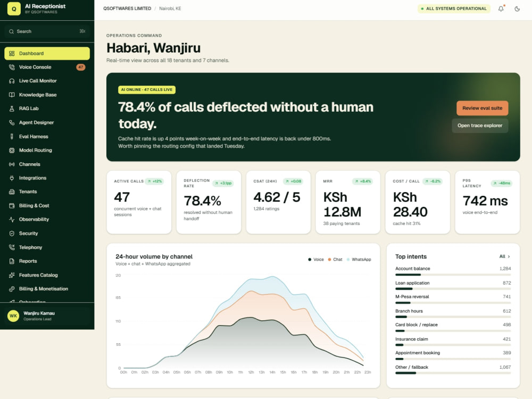This screenshot has height=399, width=532.
Task: Click the Tenants building icon
Action: tap(12, 192)
